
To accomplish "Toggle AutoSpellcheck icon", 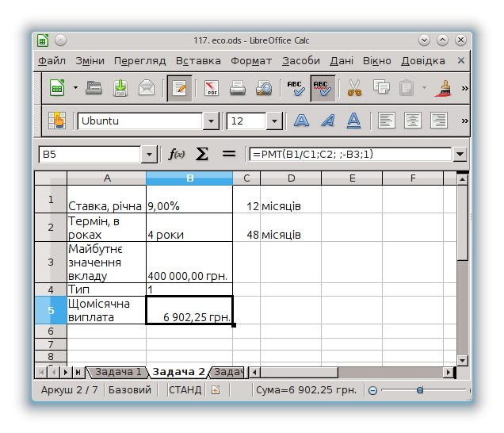I will 323,88.
